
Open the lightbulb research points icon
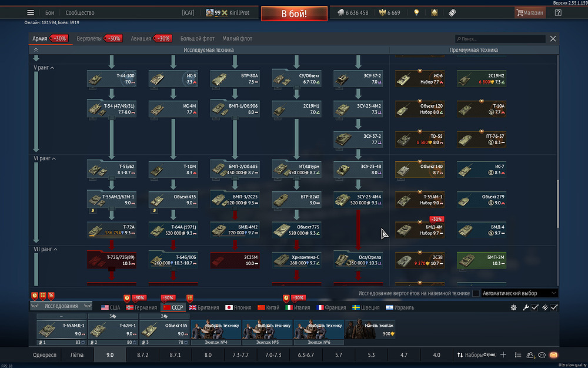coord(416,12)
